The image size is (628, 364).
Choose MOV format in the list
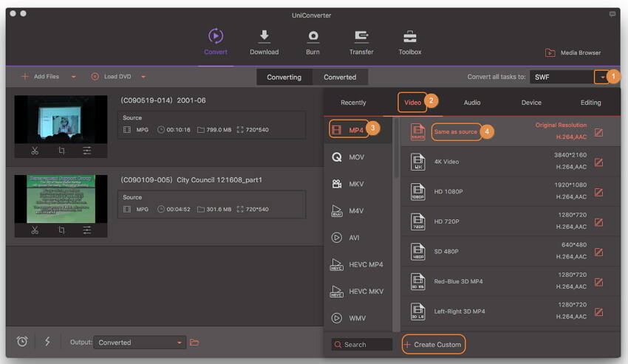(358, 157)
